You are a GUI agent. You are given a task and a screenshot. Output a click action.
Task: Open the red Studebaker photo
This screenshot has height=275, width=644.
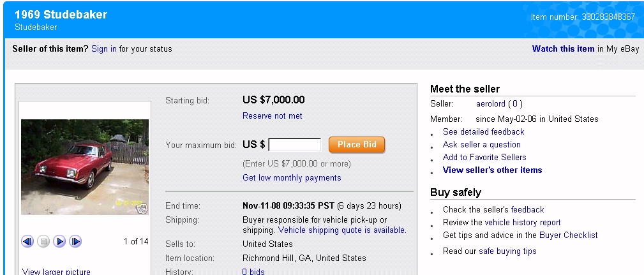coord(85,167)
